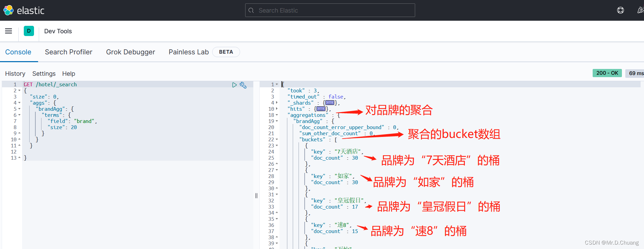Run the request with play icon
This screenshot has height=249, width=644.
pyautogui.click(x=234, y=85)
